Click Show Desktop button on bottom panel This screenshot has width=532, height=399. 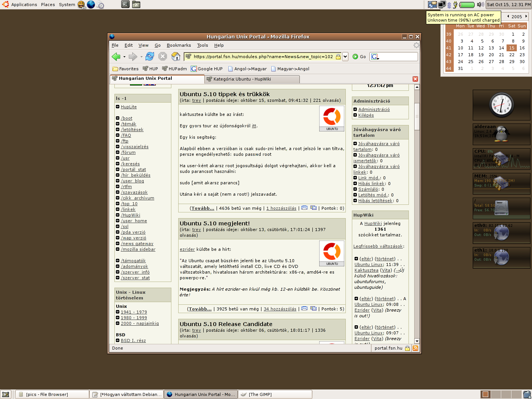[x=5, y=394]
